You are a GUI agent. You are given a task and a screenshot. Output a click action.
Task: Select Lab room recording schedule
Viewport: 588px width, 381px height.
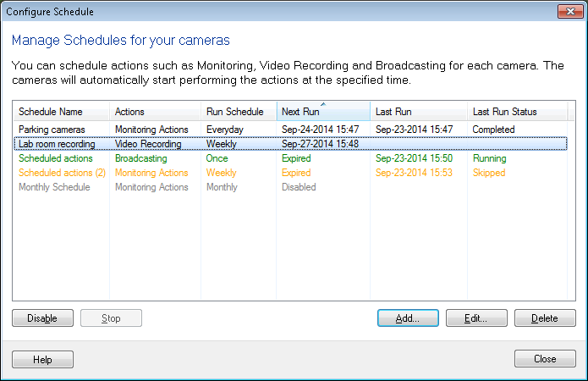(x=57, y=144)
